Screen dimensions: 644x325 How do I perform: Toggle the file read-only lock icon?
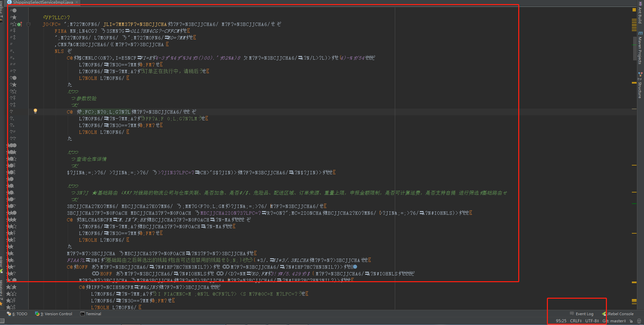click(631, 321)
